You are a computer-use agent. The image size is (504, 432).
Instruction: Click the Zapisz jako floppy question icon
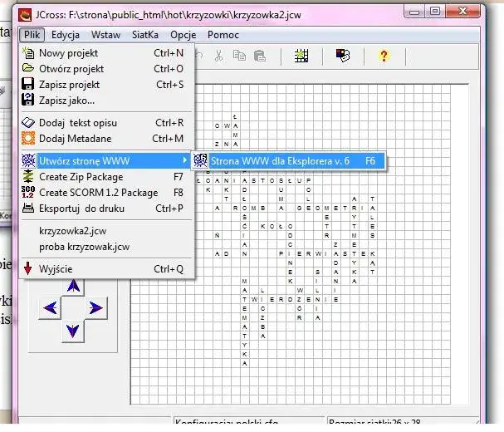pyautogui.click(x=28, y=100)
